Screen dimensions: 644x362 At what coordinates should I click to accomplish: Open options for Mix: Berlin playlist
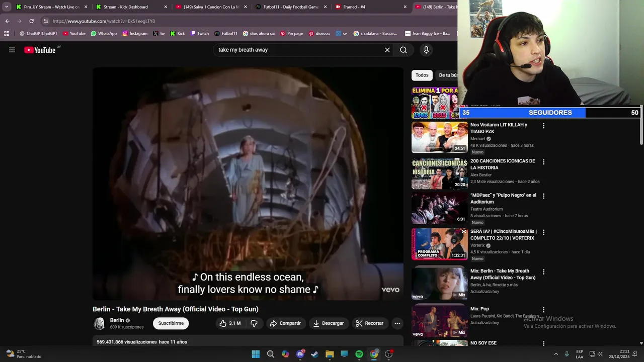(543, 271)
